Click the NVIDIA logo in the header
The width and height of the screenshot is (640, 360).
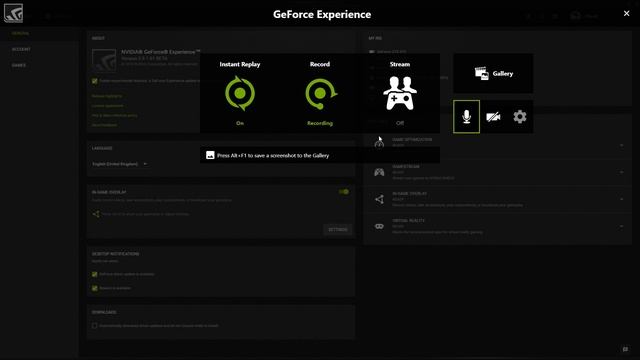[13, 13]
